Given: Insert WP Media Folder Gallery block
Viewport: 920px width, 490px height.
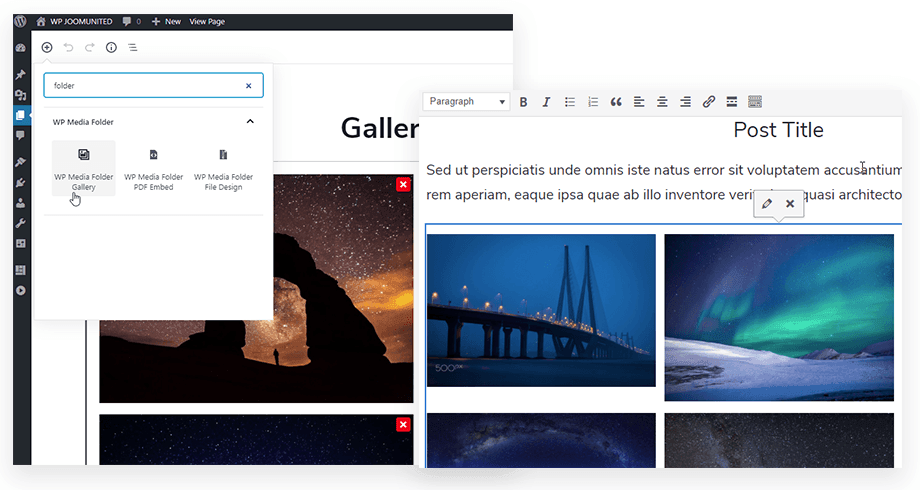Looking at the screenshot, I should pyautogui.click(x=83, y=168).
